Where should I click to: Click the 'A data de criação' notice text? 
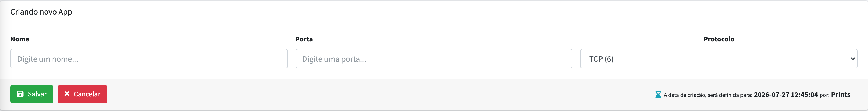(x=708, y=95)
